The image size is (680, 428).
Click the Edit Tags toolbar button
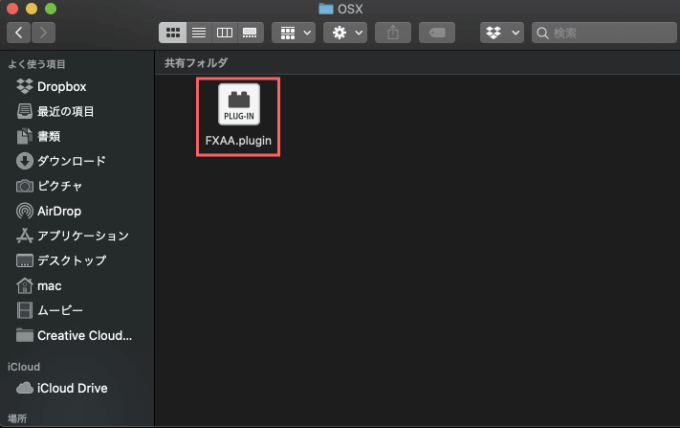pos(437,33)
